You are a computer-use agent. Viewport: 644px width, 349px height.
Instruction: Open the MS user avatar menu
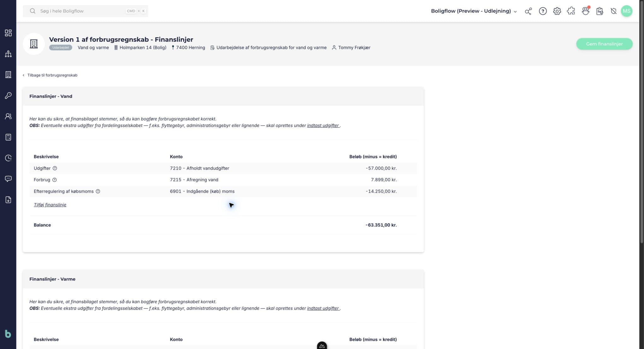pyautogui.click(x=627, y=11)
